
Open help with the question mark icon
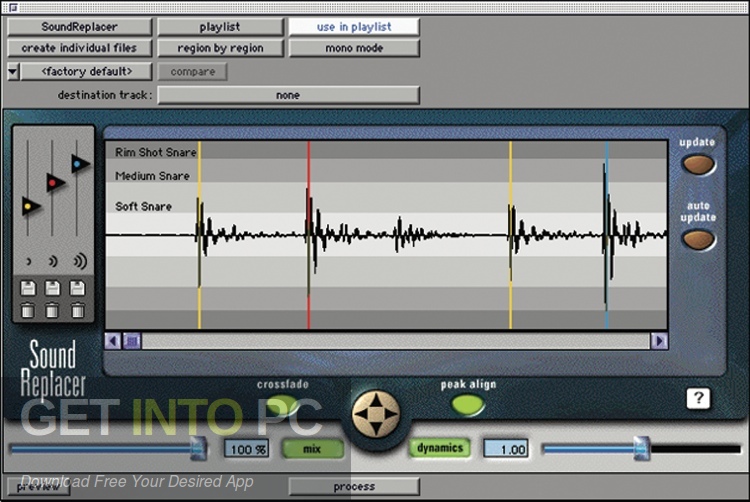698,398
